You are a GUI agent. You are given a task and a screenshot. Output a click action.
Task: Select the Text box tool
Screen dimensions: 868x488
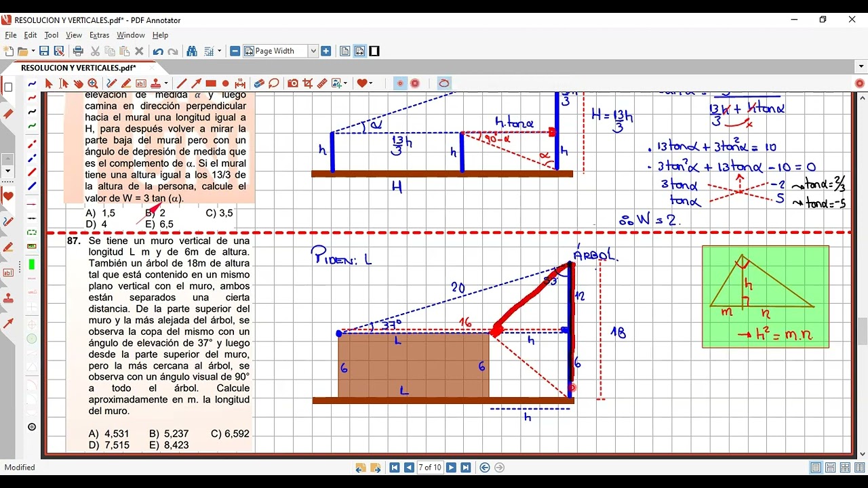tap(141, 83)
